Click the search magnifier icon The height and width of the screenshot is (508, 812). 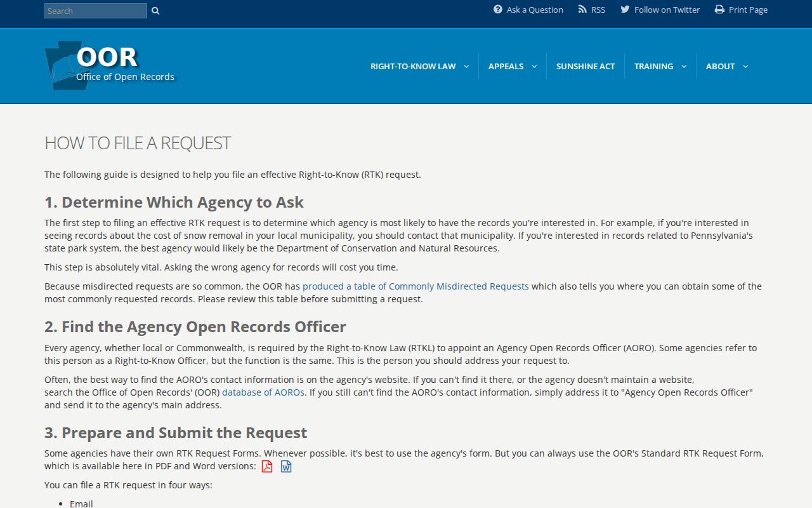pyautogui.click(x=155, y=11)
